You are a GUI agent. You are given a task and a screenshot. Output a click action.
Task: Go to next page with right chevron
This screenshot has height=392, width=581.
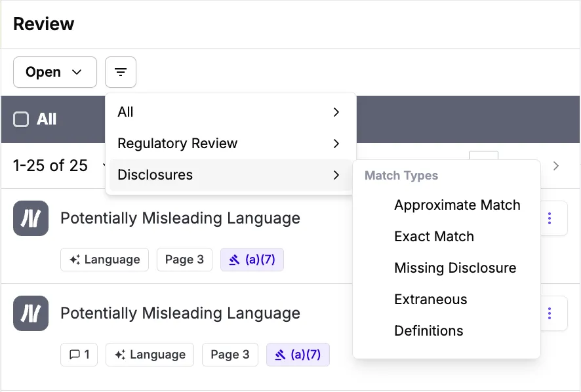556,166
